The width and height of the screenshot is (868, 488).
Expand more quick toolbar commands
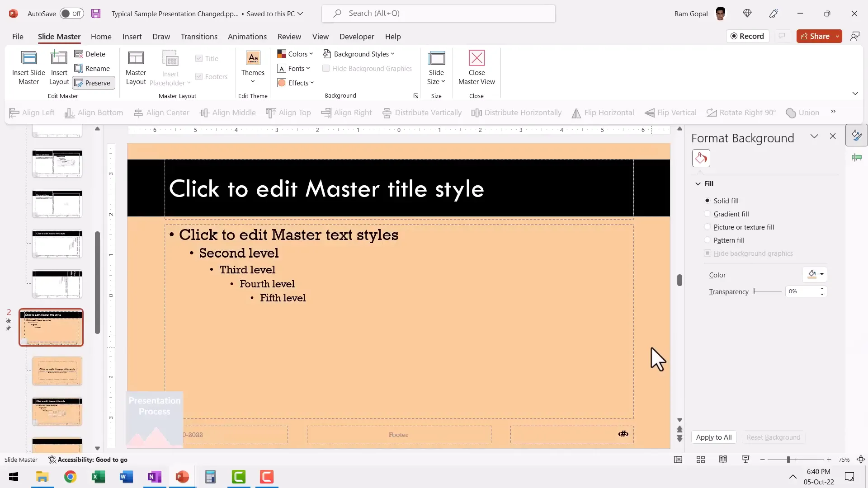(833, 112)
